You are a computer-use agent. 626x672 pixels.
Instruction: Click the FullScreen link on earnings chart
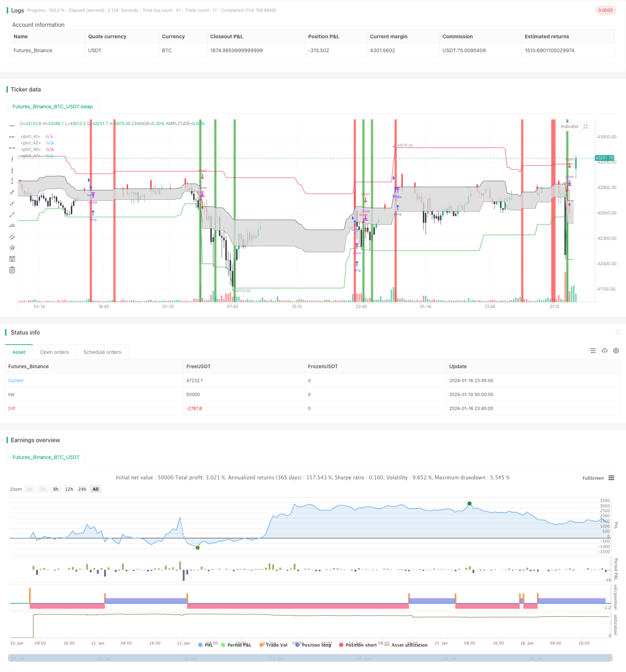point(593,478)
